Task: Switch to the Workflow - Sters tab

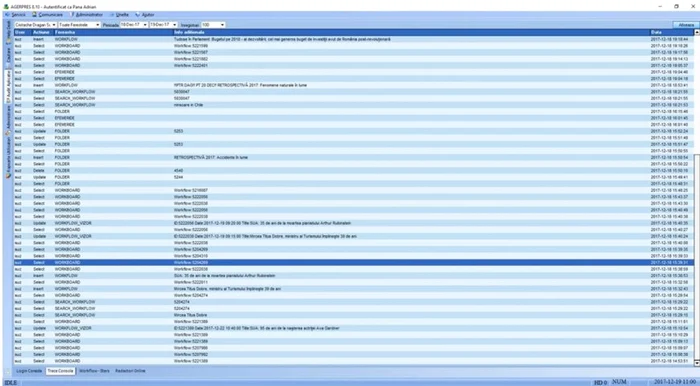Action: 94,371
